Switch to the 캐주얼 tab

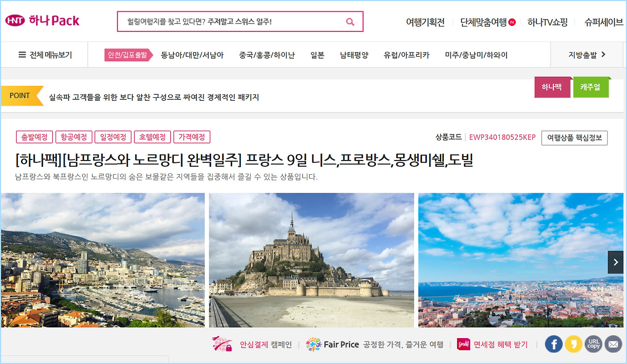[x=591, y=88]
